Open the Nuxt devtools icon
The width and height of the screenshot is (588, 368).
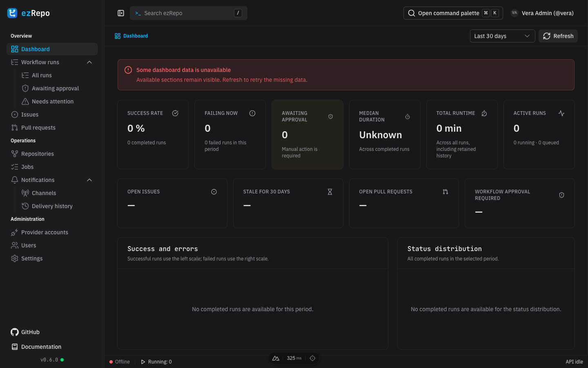(276, 358)
